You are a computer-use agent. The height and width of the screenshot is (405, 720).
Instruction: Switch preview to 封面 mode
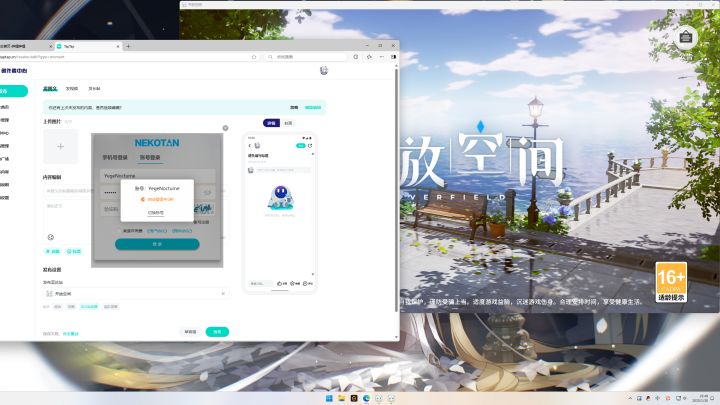point(288,123)
